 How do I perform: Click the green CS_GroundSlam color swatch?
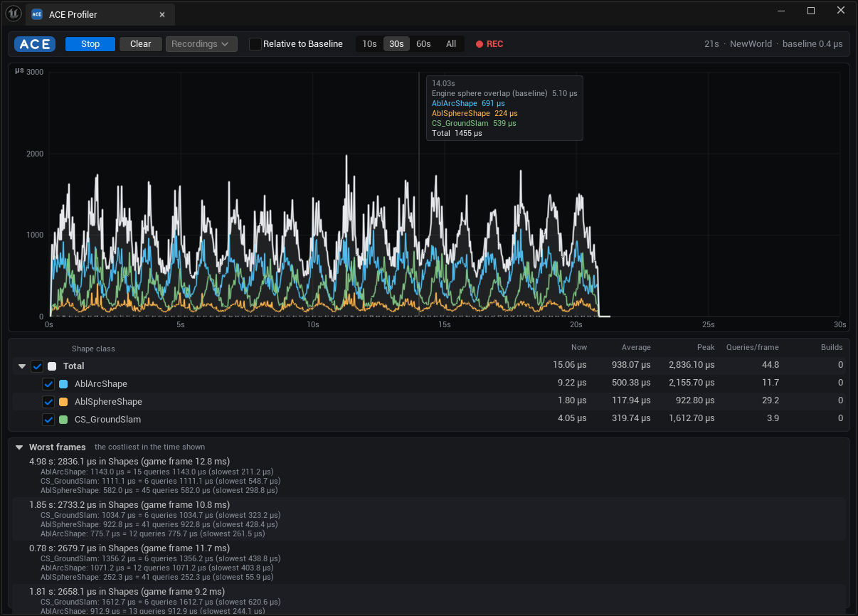click(x=63, y=420)
